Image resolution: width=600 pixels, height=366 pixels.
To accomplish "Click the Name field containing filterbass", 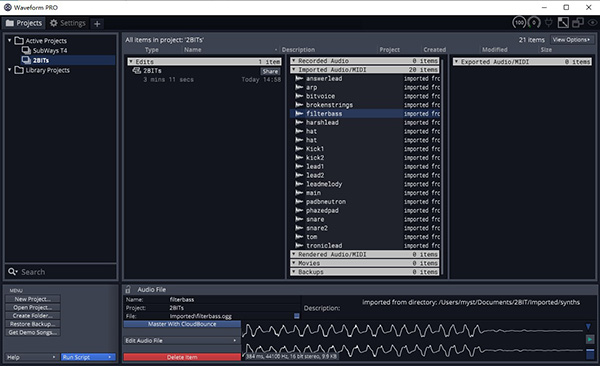I will (234, 299).
